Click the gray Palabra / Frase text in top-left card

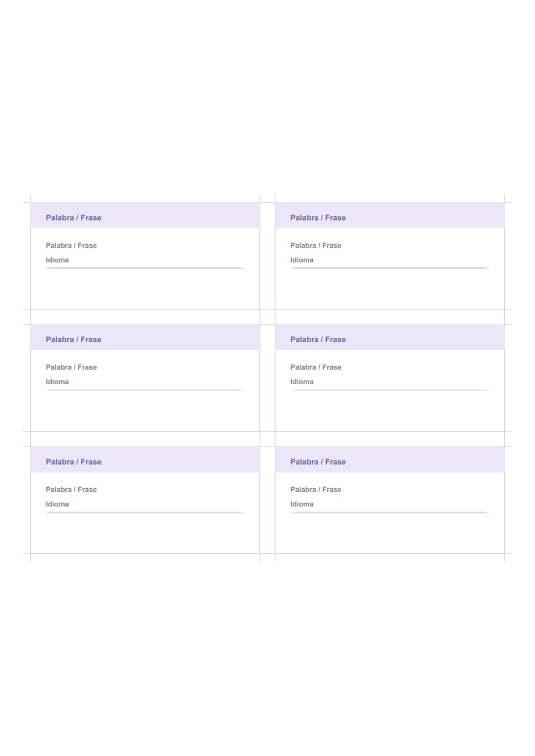[71, 245]
